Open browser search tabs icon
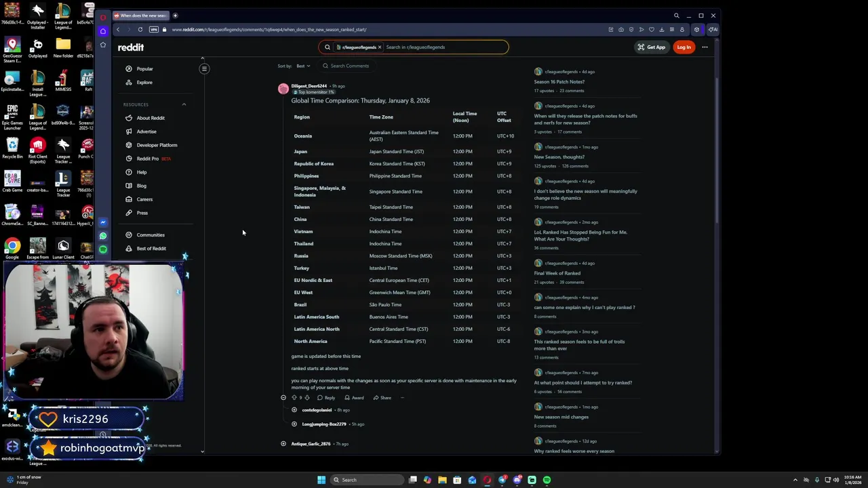 coord(676,16)
